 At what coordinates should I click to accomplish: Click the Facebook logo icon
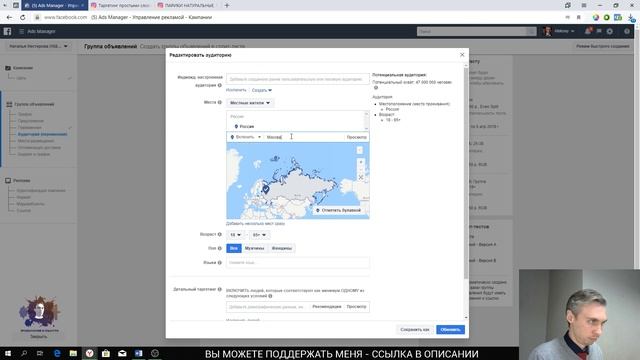pyautogui.click(x=7, y=31)
